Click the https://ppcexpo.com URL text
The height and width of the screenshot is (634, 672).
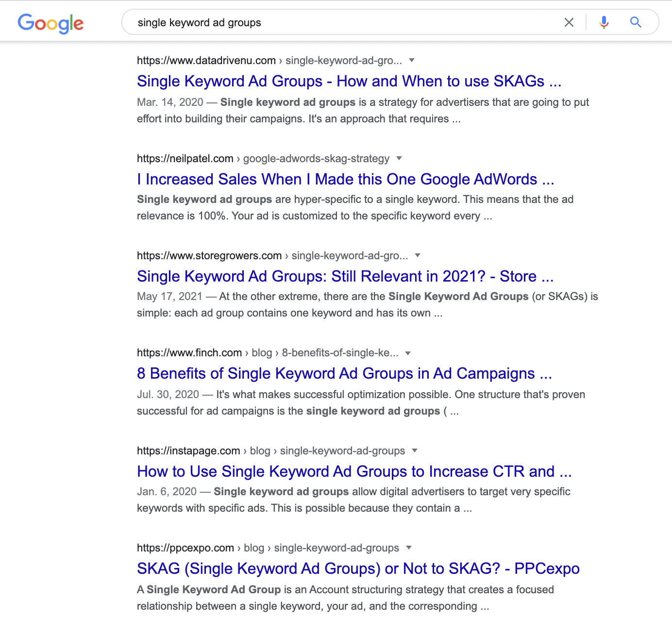pos(185,548)
